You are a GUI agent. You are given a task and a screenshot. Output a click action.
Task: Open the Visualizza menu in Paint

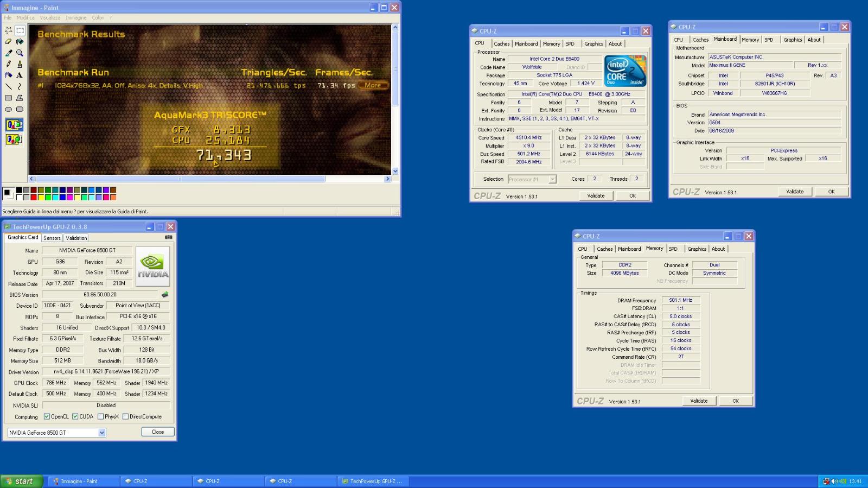point(50,17)
